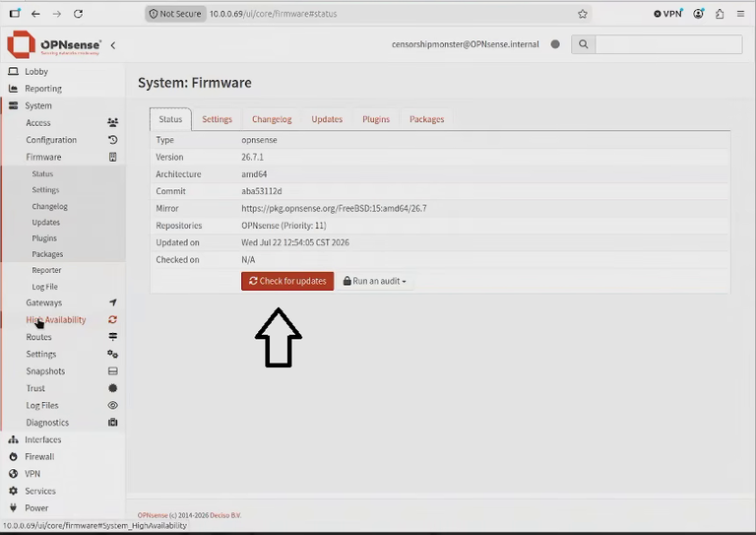
Task: Click the search magnifier icon
Action: (584, 44)
